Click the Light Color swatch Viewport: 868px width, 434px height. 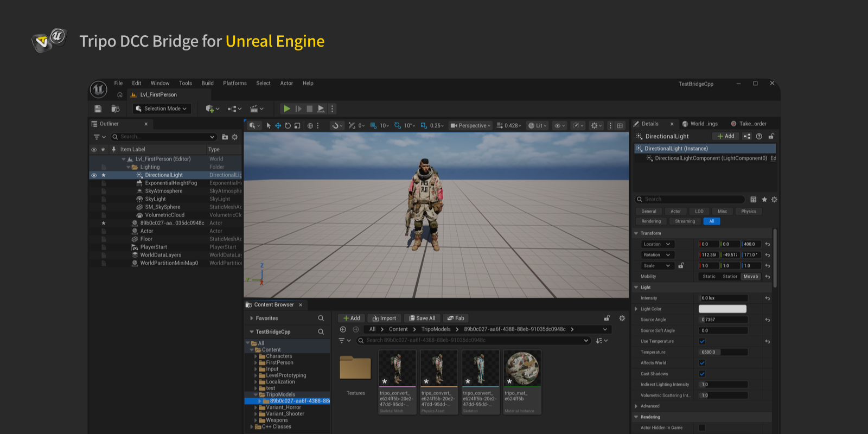pos(722,309)
